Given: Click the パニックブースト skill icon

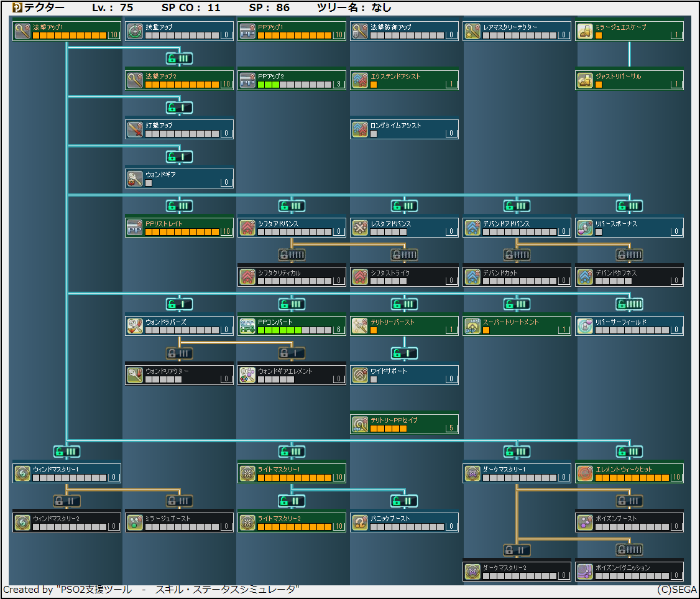Looking at the screenshot, I should pyautogui.click(x=360, y=522).
